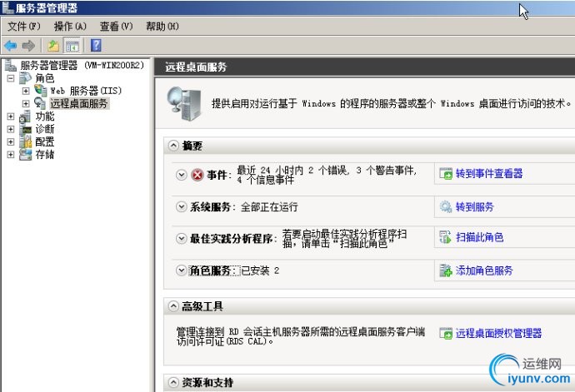Click the 远程桌面服务 tree icon
Viewport: 575px width, 392px height.
[40, 103]
